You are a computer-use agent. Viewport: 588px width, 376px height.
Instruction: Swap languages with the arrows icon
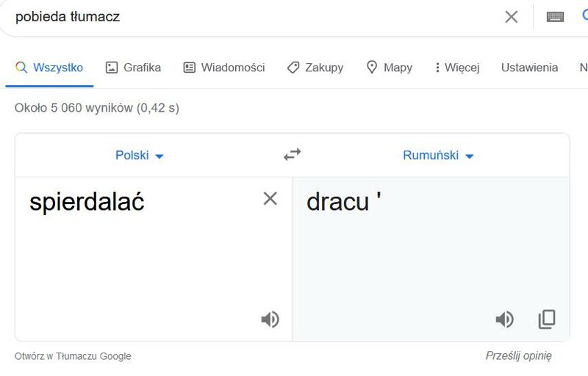tap(292, 154)
